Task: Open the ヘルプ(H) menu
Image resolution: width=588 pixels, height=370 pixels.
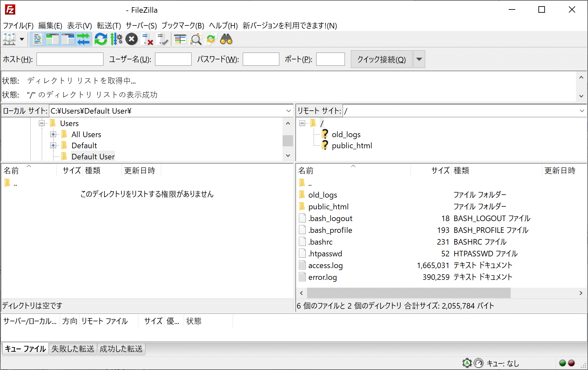Action: click(224, 25)
